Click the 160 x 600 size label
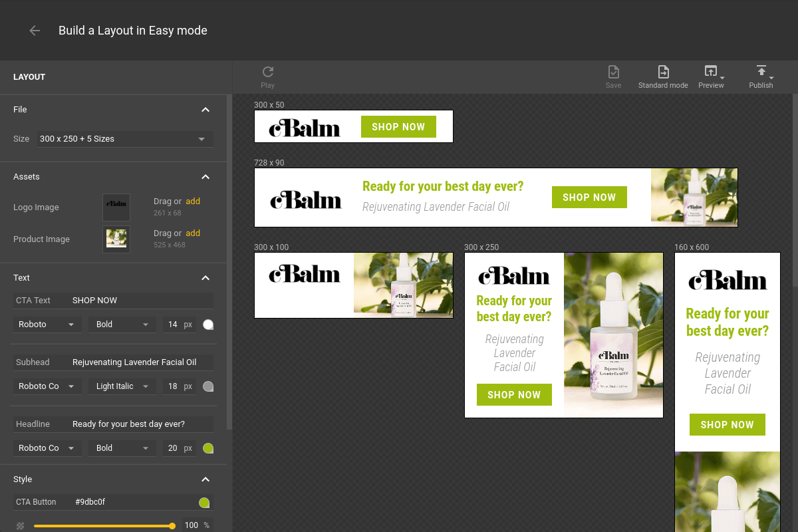This screenshot has width=798, height=532. pyautogui.click(x=692, y=247)
